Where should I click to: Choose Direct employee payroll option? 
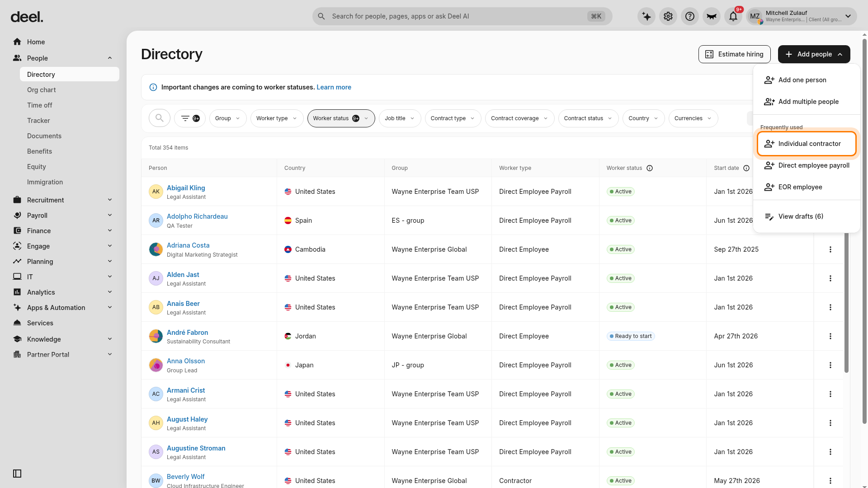click(807, 165)
